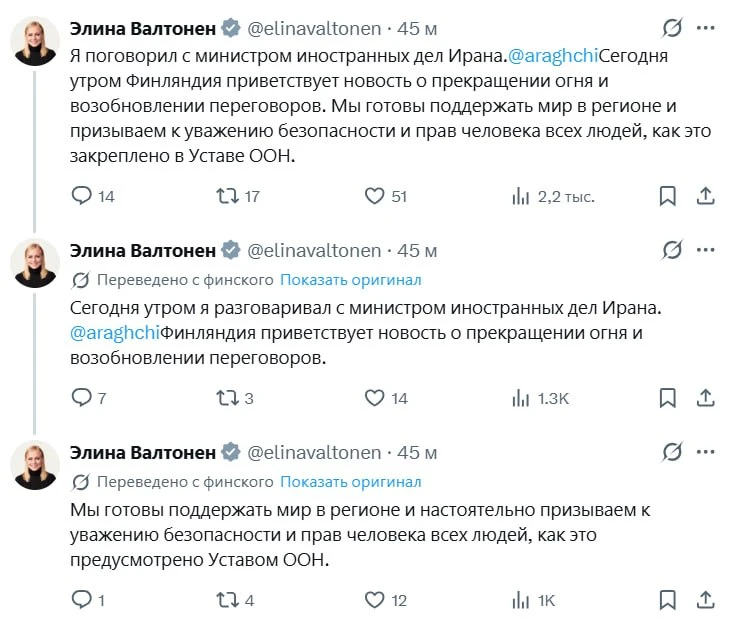Like the first tweet with 51 likes
Viewport: 737px width, 627px height.
[375, 196]
